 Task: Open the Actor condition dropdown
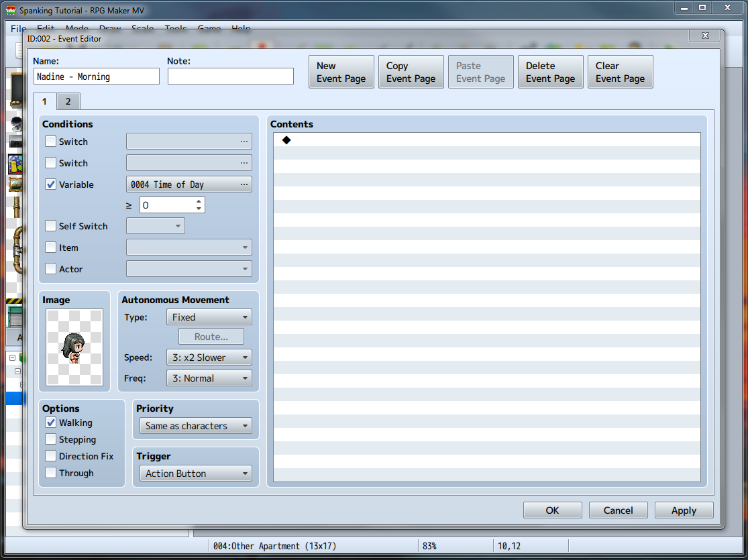click(x=189, y=268)
